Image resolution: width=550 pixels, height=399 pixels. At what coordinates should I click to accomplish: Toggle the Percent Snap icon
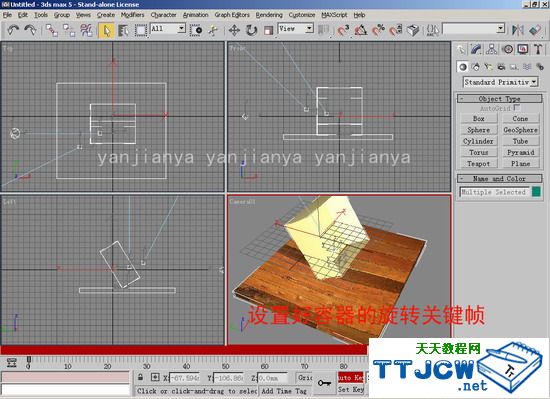378,30
